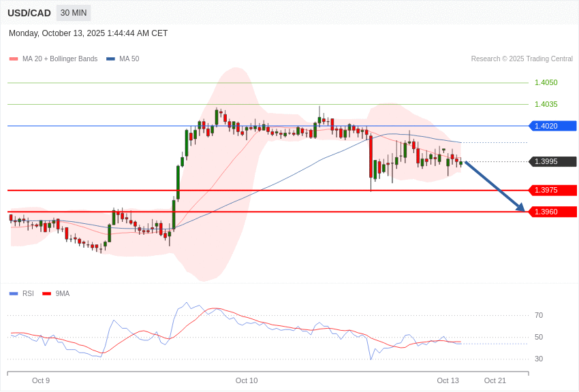Click the 1.4050 resistance level label
The image size is (579, 392).
[546, 82]
